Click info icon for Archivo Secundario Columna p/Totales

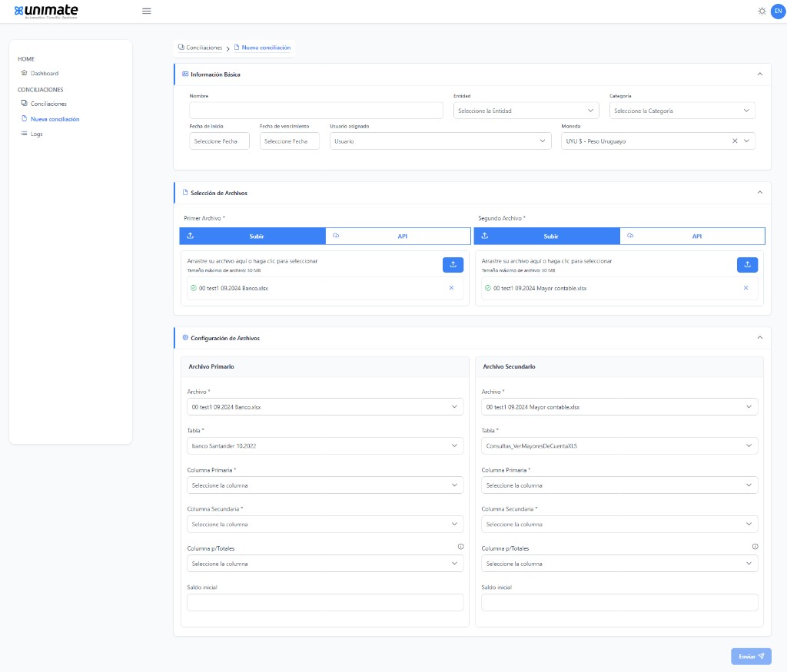pyautogui.click(x=755, y=547)
